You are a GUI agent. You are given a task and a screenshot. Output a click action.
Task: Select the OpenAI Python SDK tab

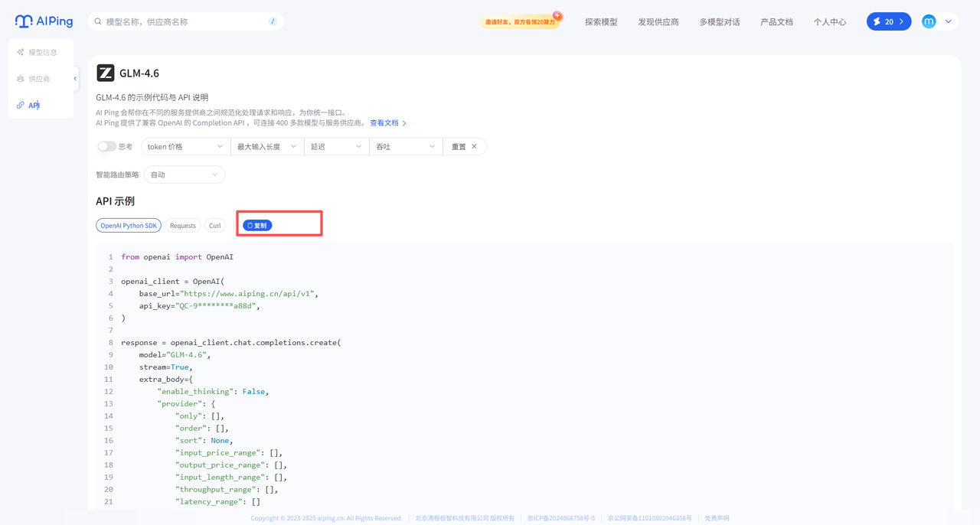[129, 225]
